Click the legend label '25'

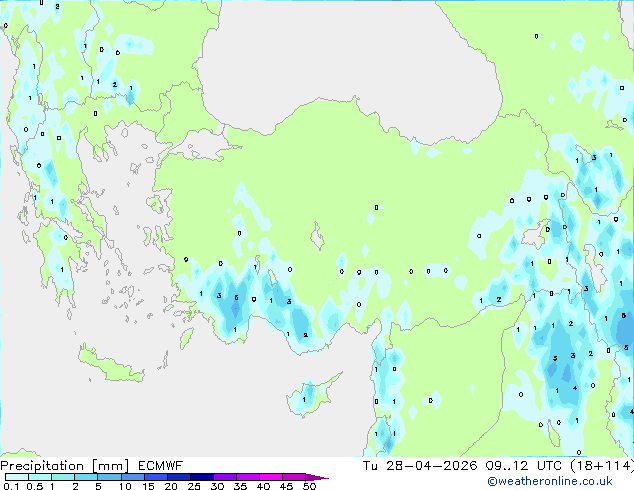[x=194, y=486]
